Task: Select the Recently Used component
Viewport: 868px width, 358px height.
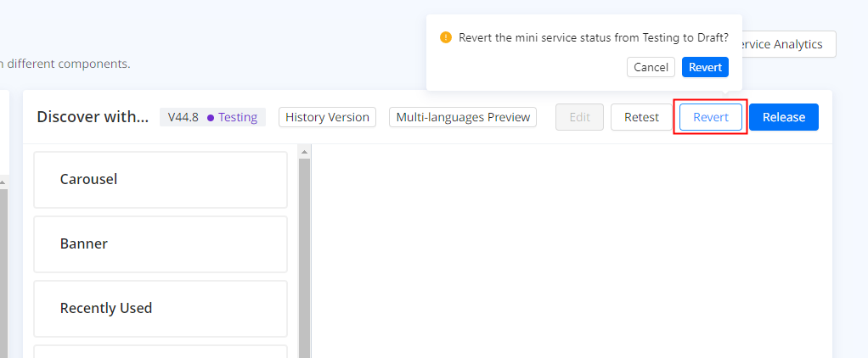Action: click(x=161, y=309)
